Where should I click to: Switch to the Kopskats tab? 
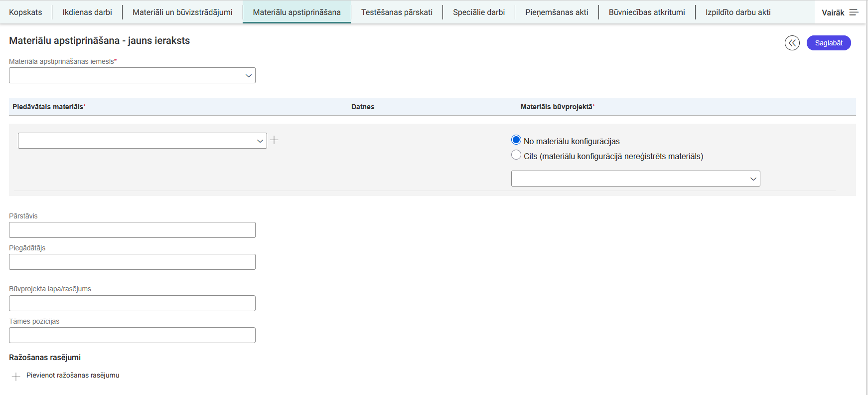(x=25, y=12)
